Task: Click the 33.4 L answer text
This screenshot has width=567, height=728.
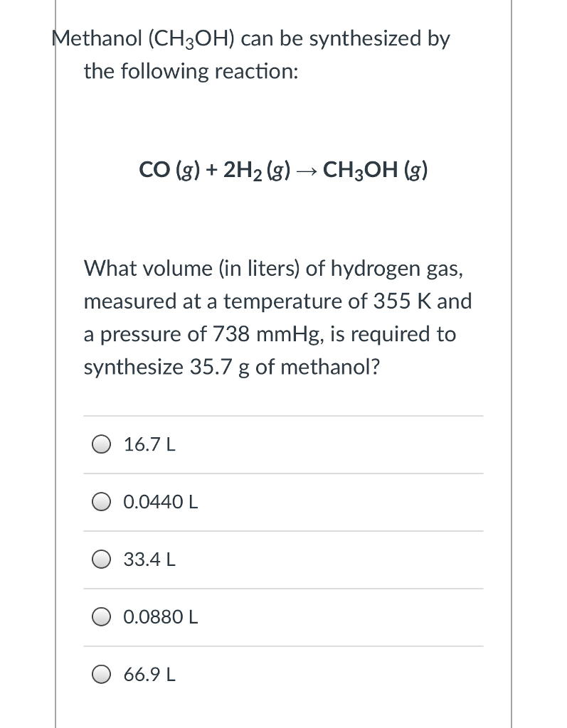Action: point(148,560)
